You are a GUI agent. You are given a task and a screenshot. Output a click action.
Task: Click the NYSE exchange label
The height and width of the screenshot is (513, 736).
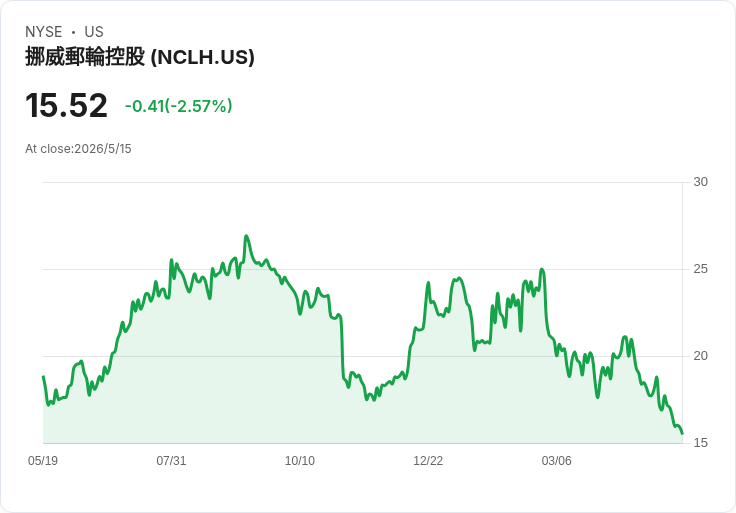point(44,32)
